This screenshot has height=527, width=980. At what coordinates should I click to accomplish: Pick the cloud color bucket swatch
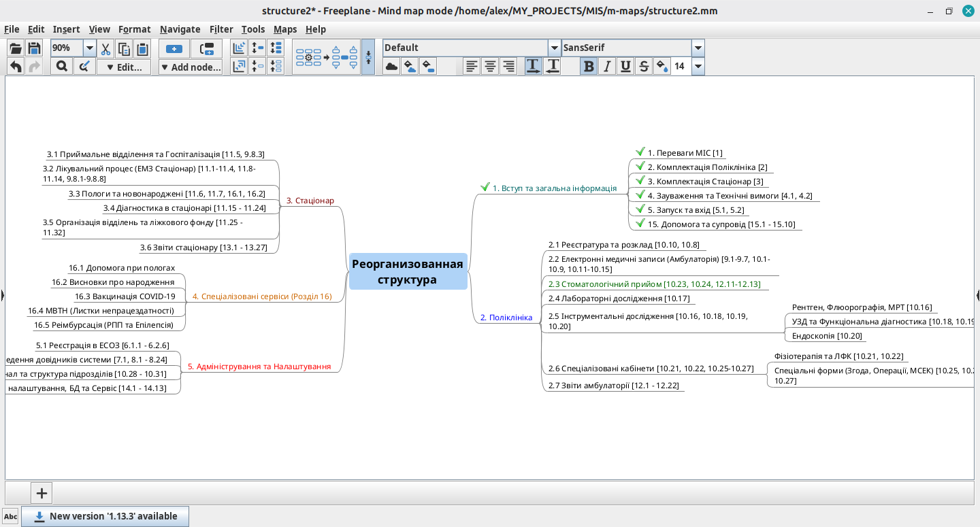[x=410, y=66]
